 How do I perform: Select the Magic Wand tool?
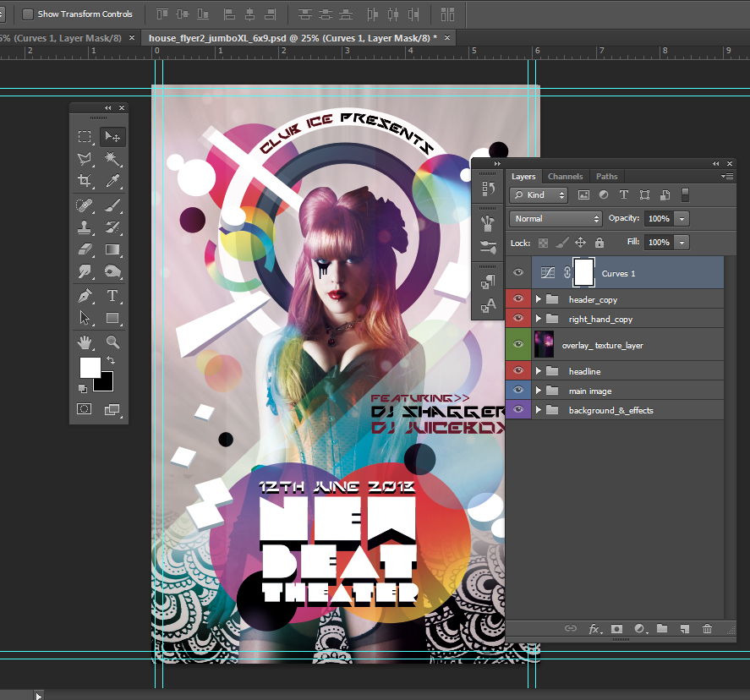tap(112, 159)
